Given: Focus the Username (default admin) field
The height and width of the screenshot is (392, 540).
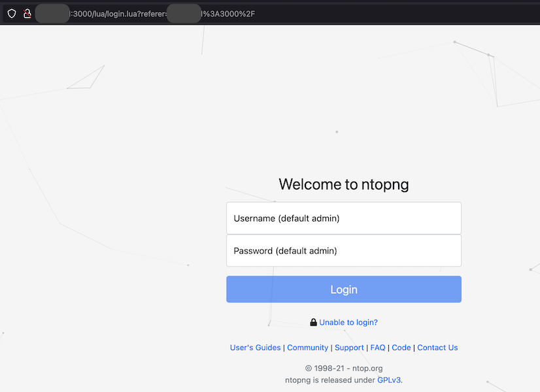Looking at the screenshot, I should 344,218.
